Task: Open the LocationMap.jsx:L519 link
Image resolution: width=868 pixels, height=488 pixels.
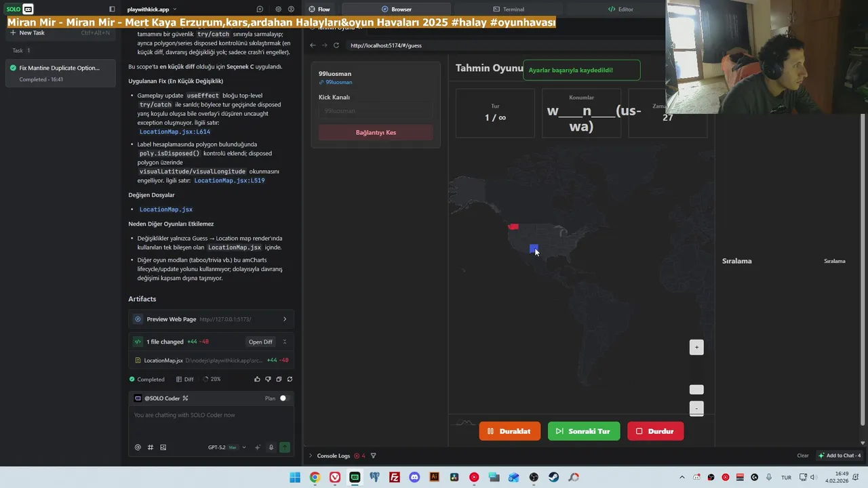Action: 229,181
